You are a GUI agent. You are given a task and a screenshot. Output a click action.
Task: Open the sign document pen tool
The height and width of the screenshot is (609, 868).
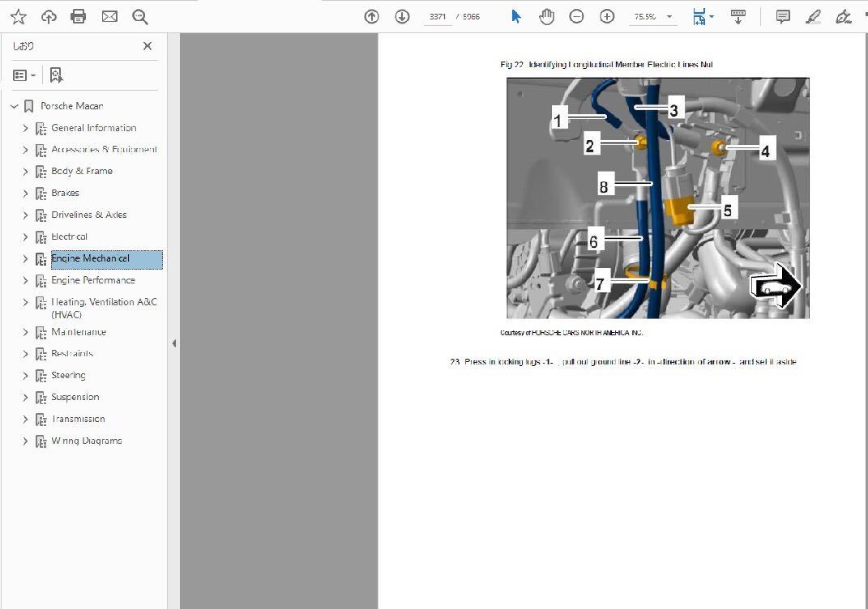pyautogui.click(x=843, y=16)
